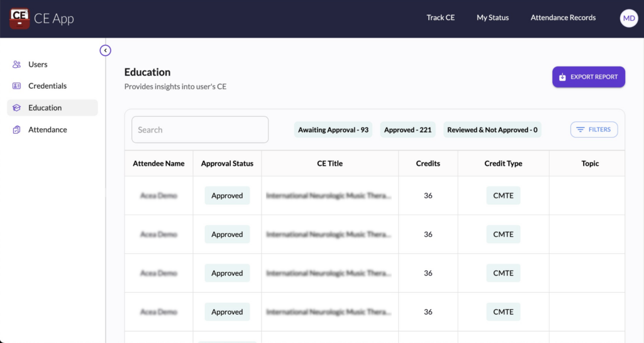Image resolution: width=644 pixels, height=343 pixels.
Task: Toggle the Approved - 221 filter chip
Action: click(x=408, y=130)
